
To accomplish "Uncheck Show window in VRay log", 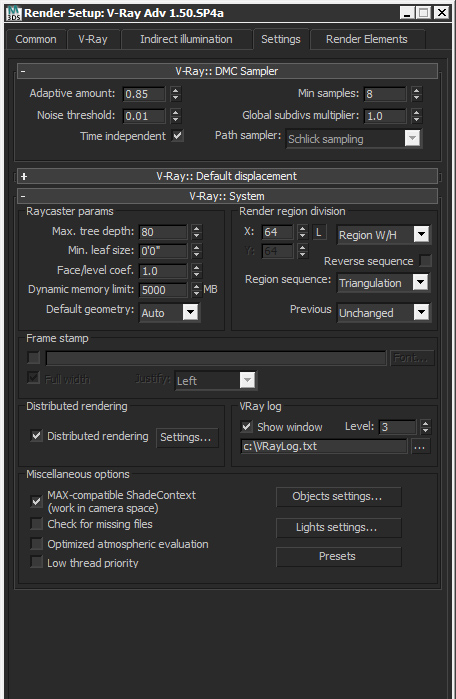I will coord(246,427).
